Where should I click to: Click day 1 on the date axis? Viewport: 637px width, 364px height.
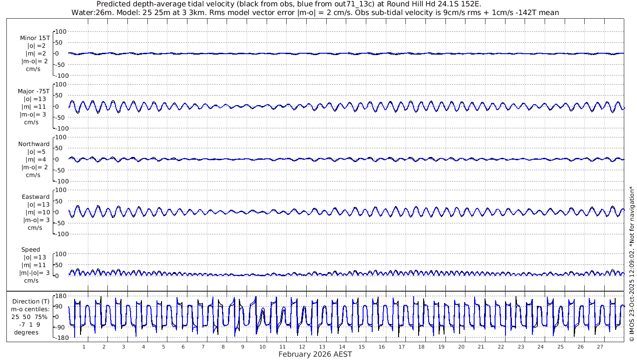coord(84,347)
